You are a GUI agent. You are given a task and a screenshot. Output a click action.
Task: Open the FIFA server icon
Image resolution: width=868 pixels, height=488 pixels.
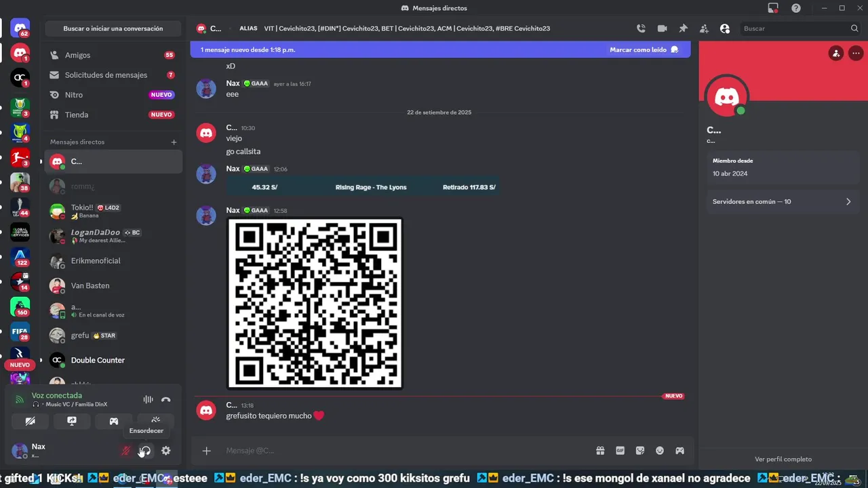click(20, 332)
